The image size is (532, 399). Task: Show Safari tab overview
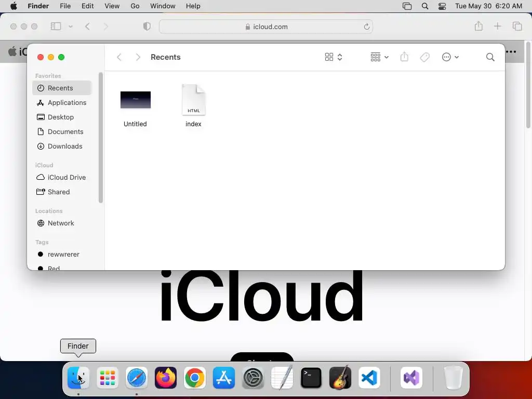tap(517, 26)
